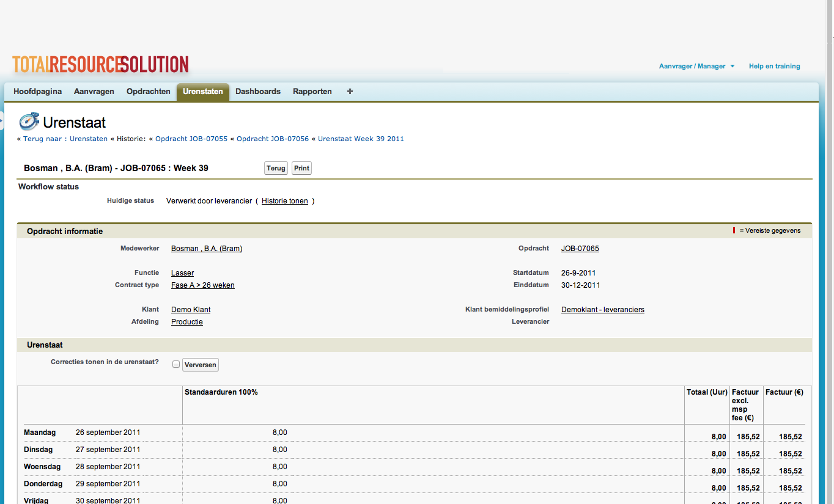Select the Woensdag row label

click(43, 467)
